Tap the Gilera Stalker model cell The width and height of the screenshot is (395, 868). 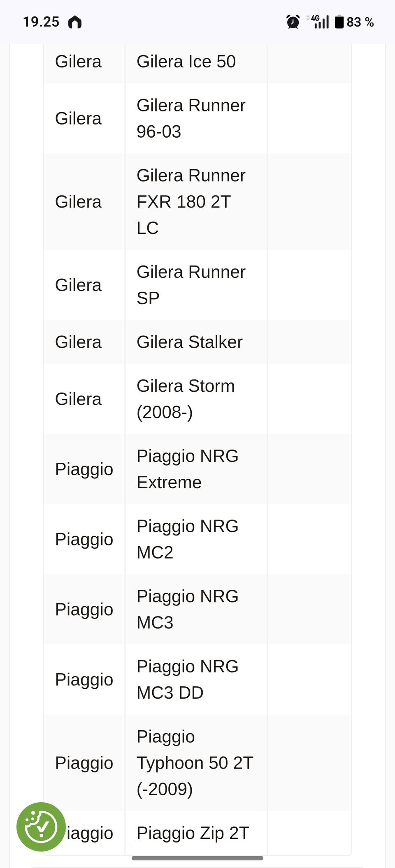(189, 342)
